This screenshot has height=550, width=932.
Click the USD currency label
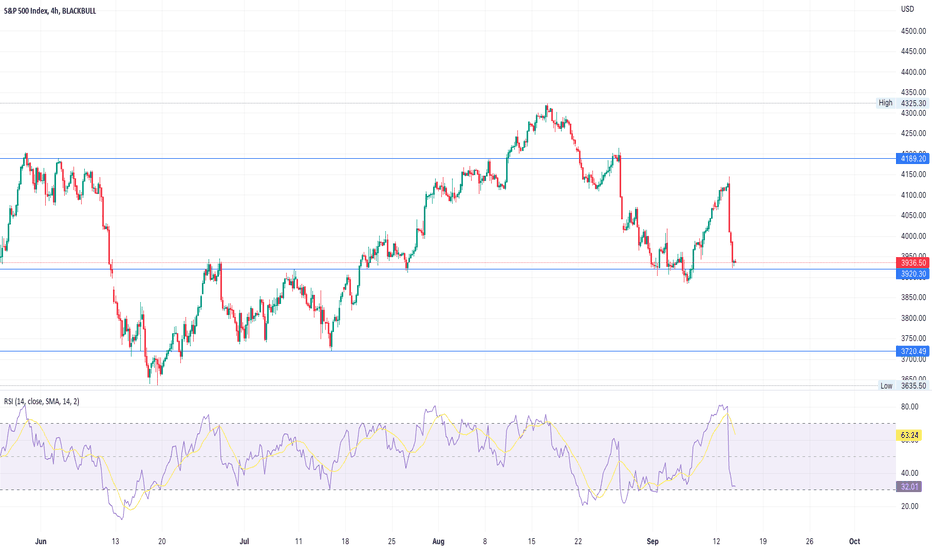click(907, 9)
